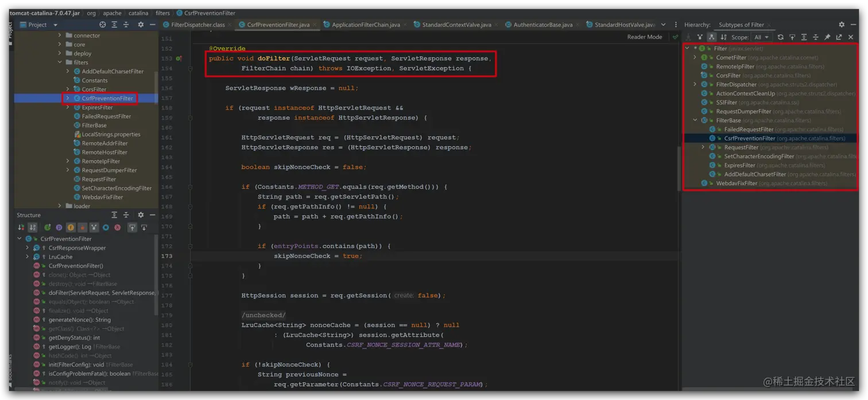Collapse all nodes in the Project panel
Viewport: 868px width, 400px height.
pyautogui.click(x=126, y=25)
